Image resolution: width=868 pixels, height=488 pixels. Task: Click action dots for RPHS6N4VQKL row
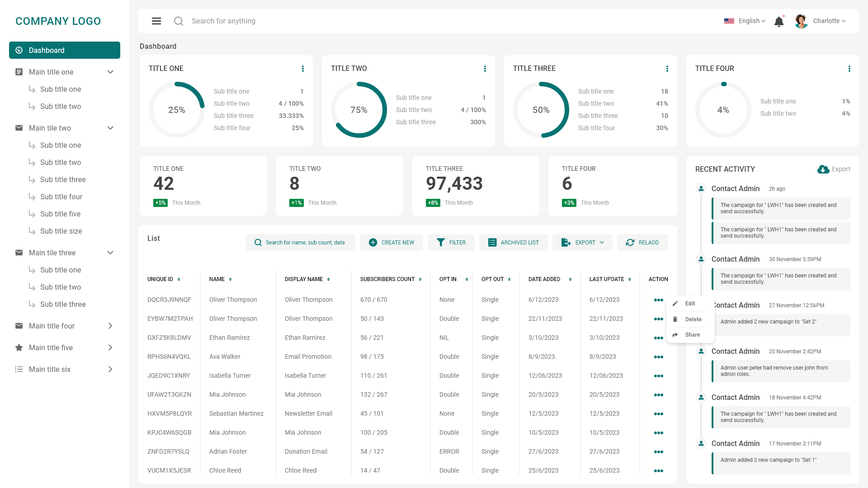659,357
